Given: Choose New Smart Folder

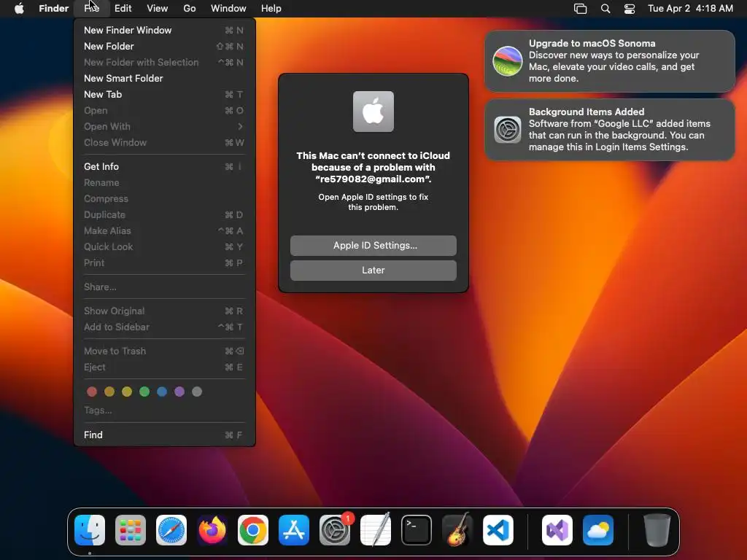Looking at the screenshot, I should pyautogui.click(x=164, y=78).
